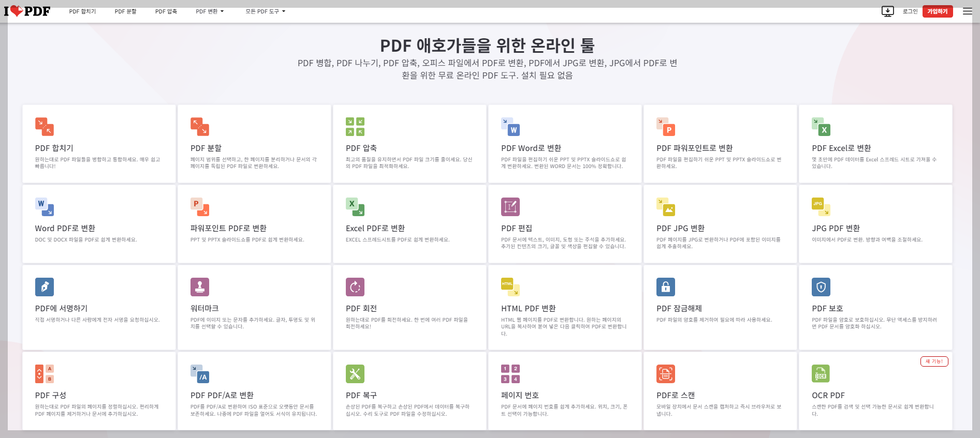Open the PDF Excel로 변환 icon
This screenshot has height=438, width=980.
[821, 127]
